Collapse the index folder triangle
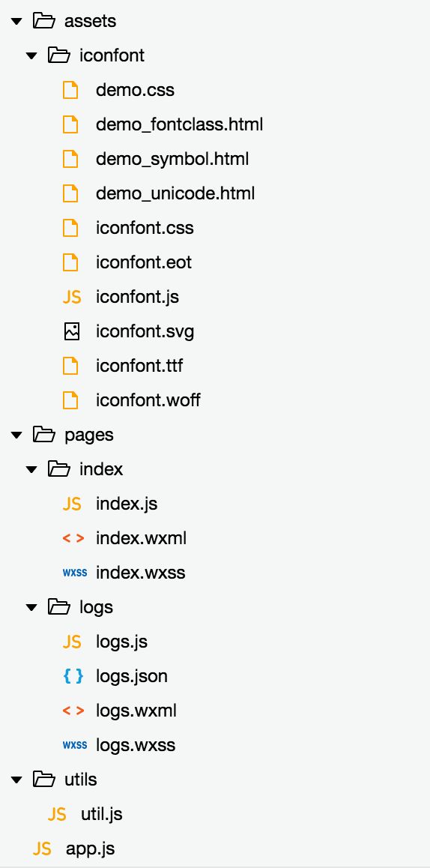The width and height of the screenshot is (430, 868). (31, 469)
